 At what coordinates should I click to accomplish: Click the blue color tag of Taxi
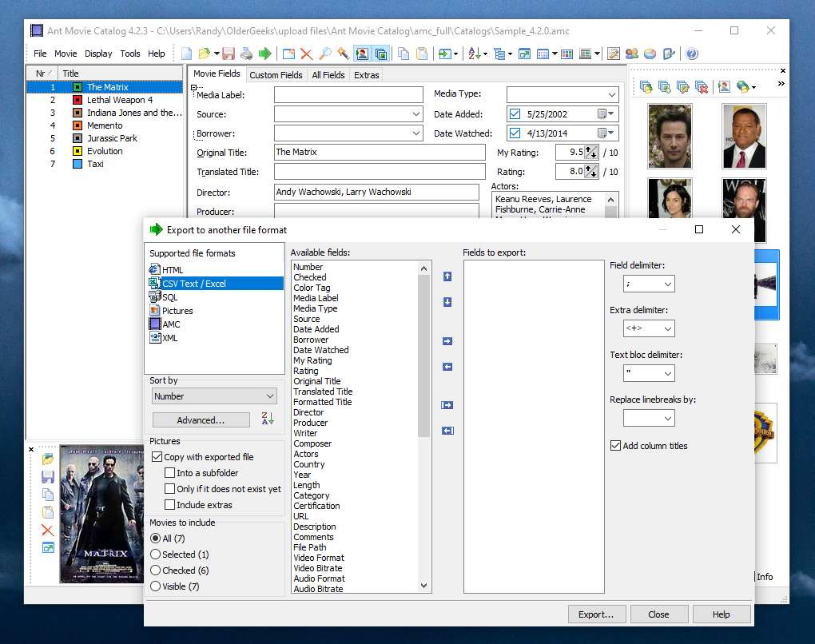coord(78,164)
